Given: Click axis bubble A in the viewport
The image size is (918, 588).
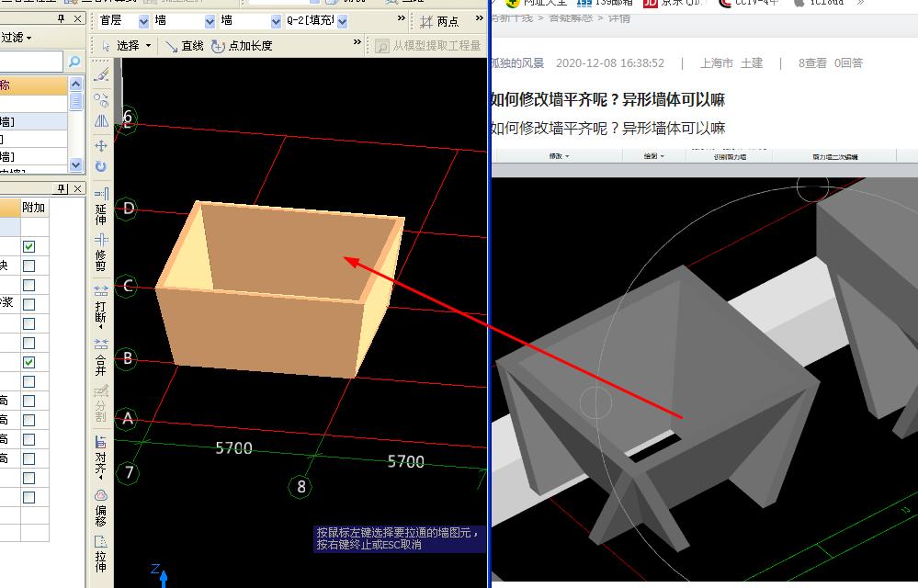Looking at the screenshot, I should click(127, 419).
